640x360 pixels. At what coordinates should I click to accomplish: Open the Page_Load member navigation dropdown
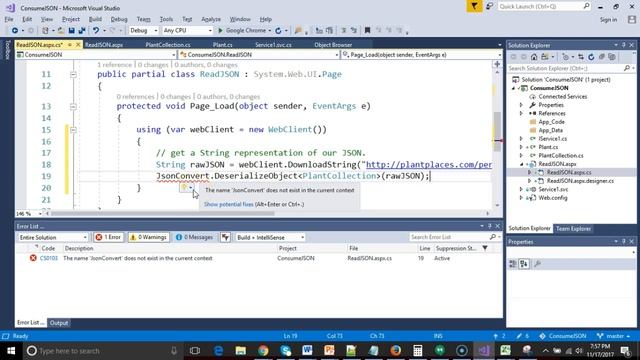point(421,55)
